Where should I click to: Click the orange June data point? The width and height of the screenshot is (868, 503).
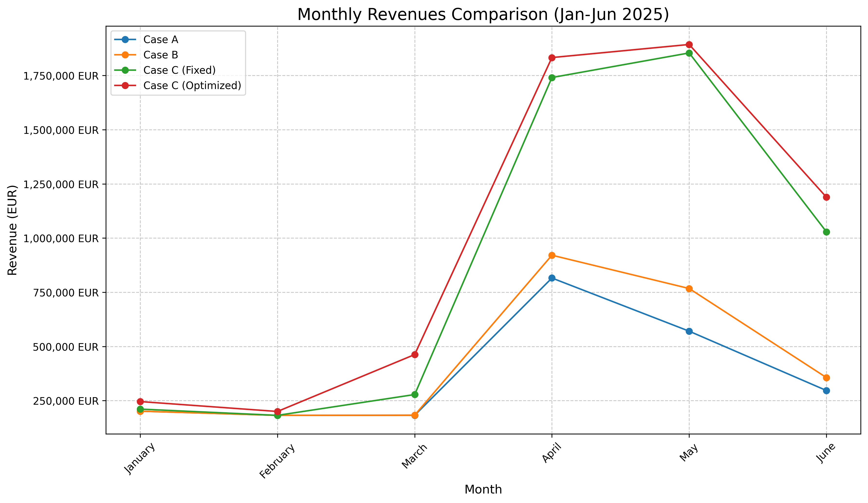click(x=826, y=378)
